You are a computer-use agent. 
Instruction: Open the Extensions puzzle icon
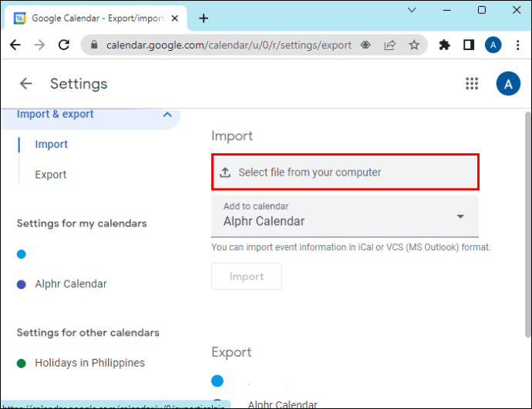444,45
